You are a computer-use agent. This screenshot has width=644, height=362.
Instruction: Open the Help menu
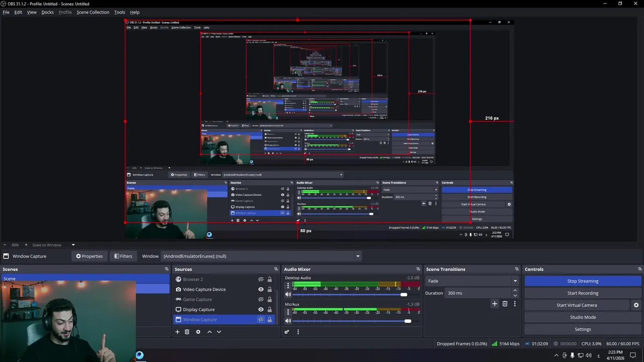point(135,12)
